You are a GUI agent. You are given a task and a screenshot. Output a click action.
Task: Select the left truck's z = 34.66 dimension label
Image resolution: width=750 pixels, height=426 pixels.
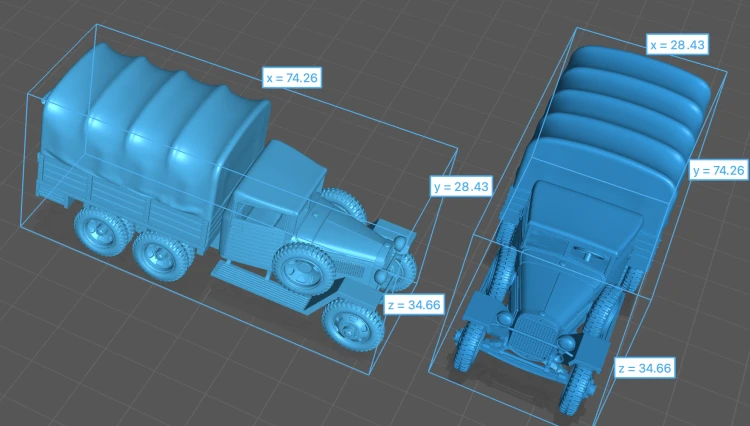(x=414, y=305)
